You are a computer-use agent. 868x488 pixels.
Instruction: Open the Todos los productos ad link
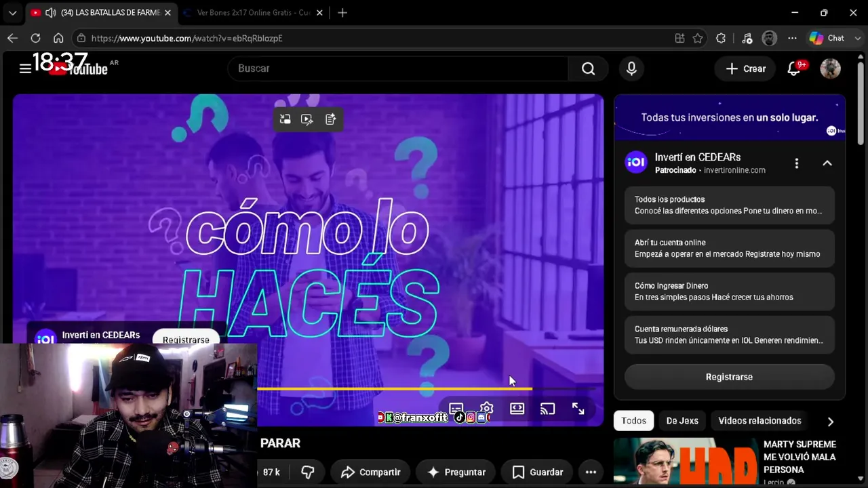729,205
